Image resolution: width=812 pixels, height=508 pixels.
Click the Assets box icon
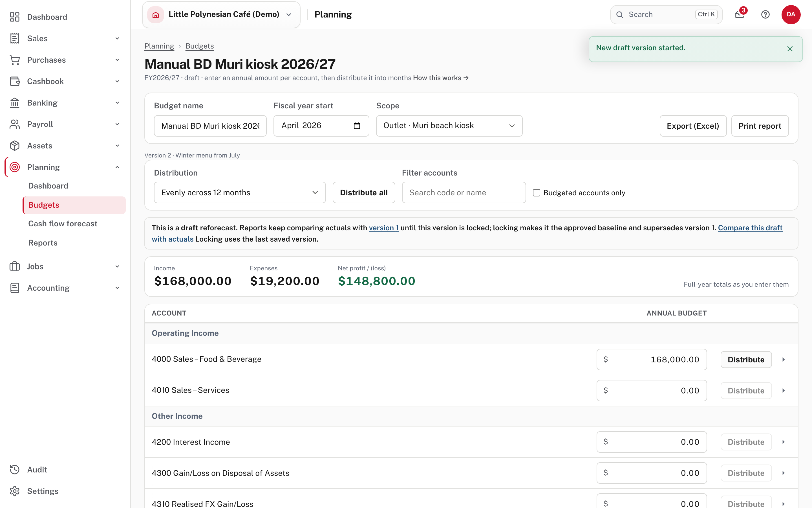[14, 146]
